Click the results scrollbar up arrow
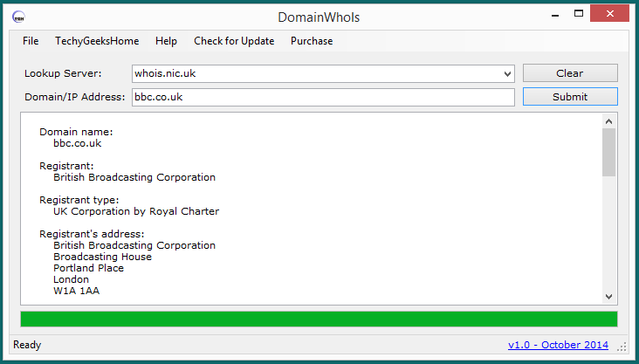This screenshot has width=639, height=364. pyautogui.click(x=609, y=120)
